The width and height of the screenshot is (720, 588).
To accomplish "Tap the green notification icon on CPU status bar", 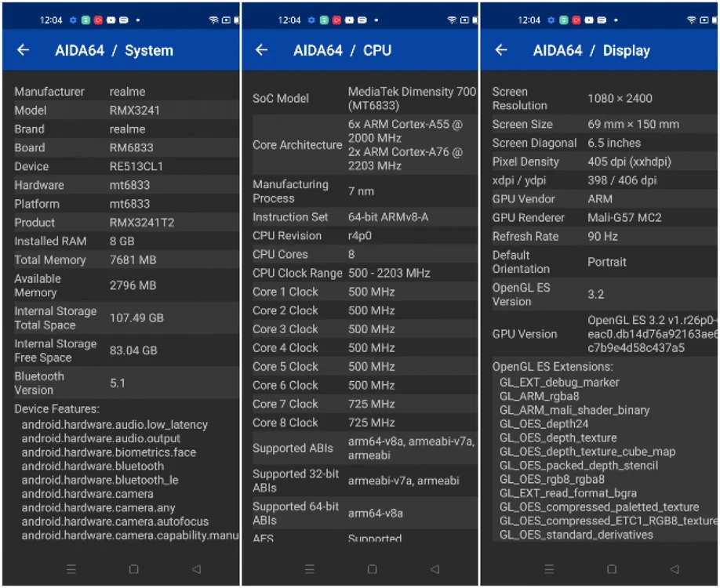I will coord(324,20).
